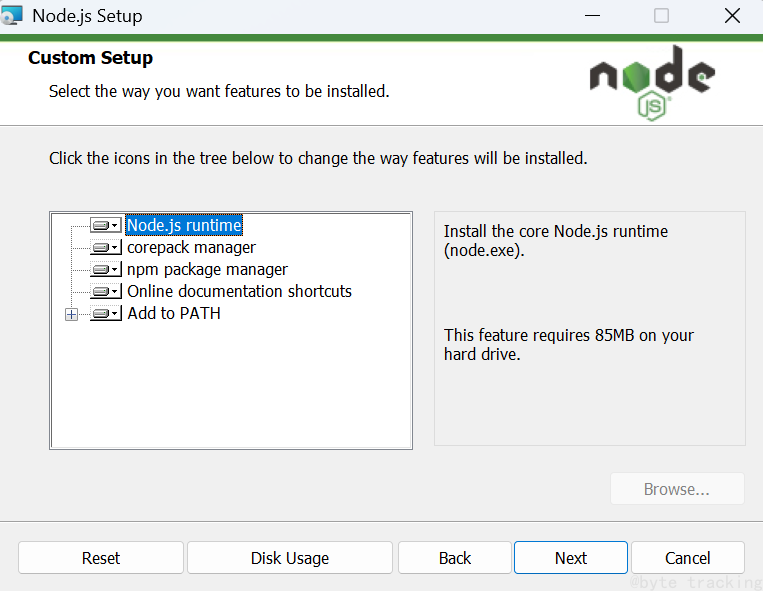Cancel the Node.js setup
The width and height of the screenshot is (763, 591).
click(x=688, y=558)
